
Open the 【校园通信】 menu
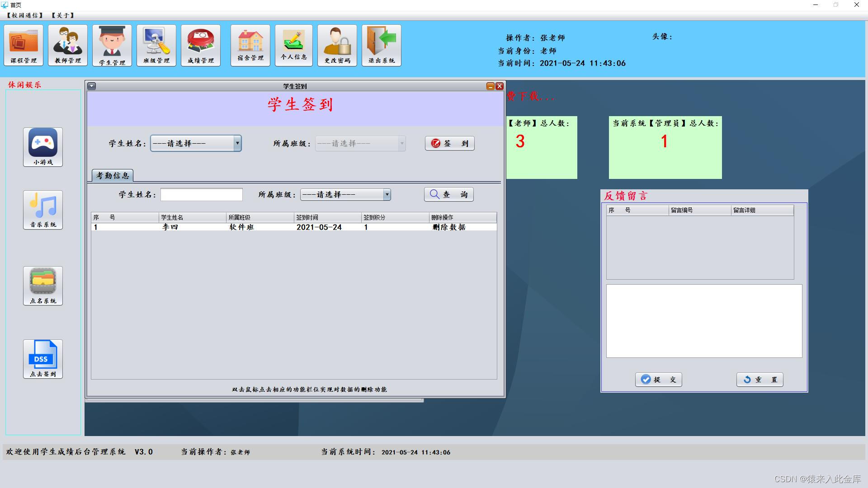pos(25,15)
